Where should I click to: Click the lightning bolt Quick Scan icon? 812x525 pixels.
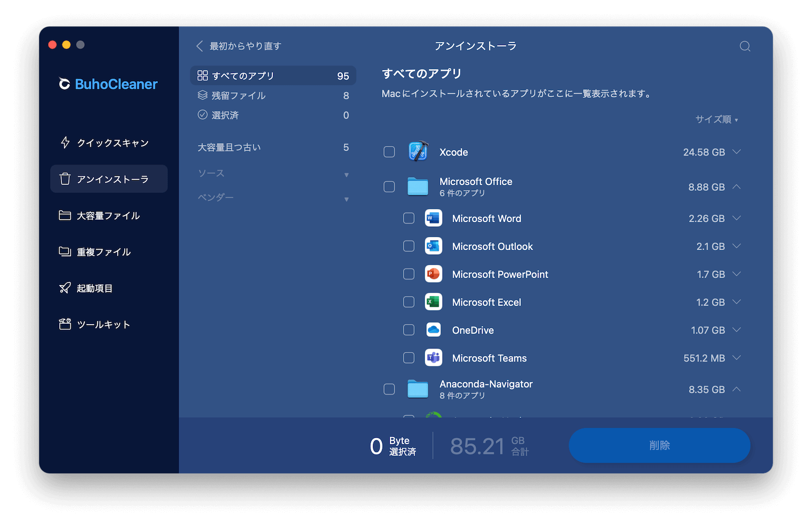pyautogui.click(x=65, y=143)
